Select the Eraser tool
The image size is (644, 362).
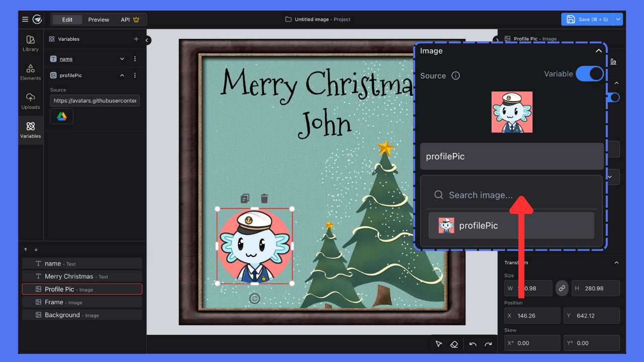tap(454, 344)
